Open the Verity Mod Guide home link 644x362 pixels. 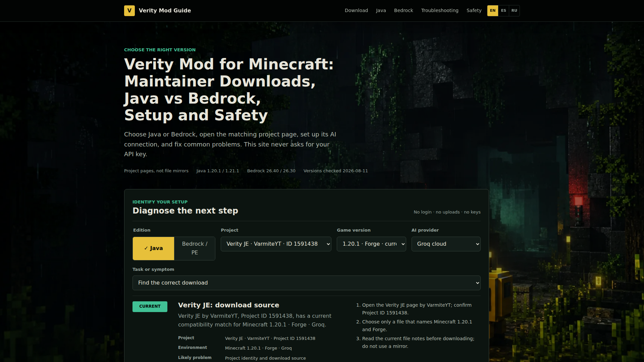click(x=157, y=10)
